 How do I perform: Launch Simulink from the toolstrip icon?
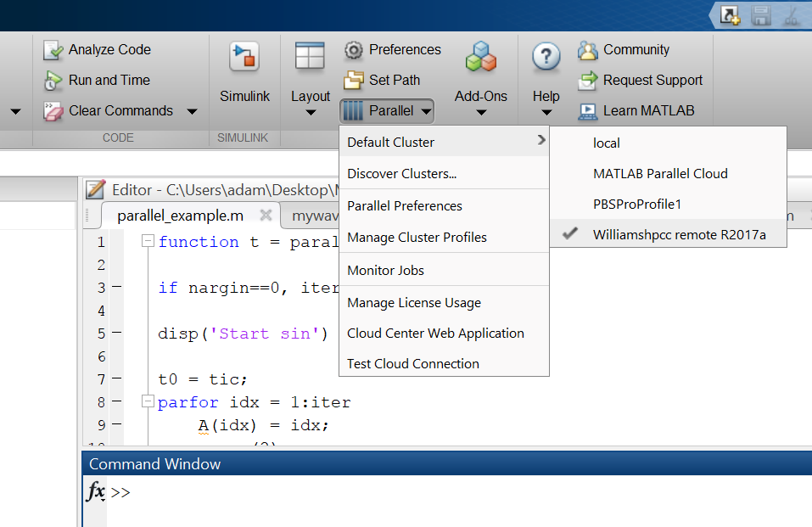[x=244, y=57]
